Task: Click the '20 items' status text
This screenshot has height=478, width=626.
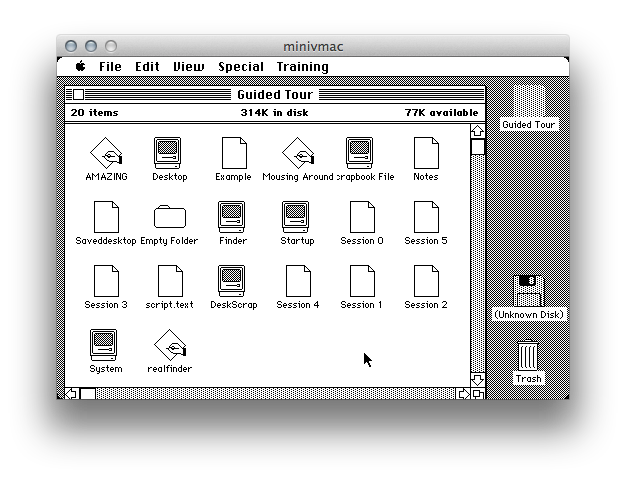Action: 95,113
